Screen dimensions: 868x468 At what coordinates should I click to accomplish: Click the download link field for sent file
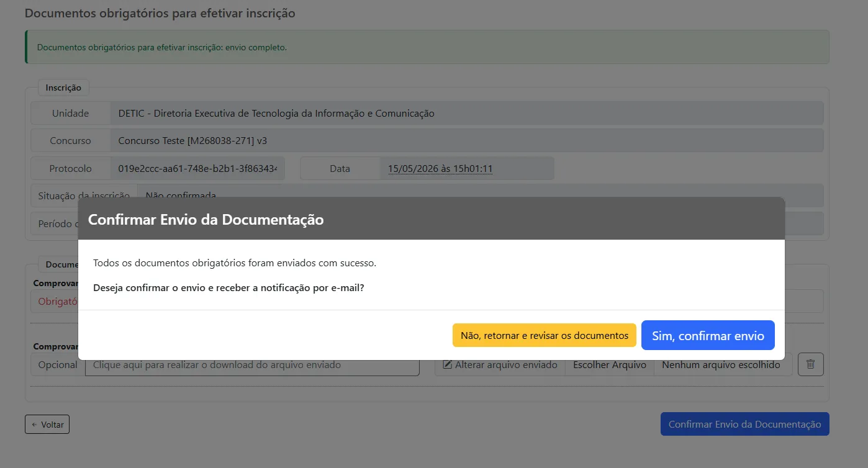(252, 365)
